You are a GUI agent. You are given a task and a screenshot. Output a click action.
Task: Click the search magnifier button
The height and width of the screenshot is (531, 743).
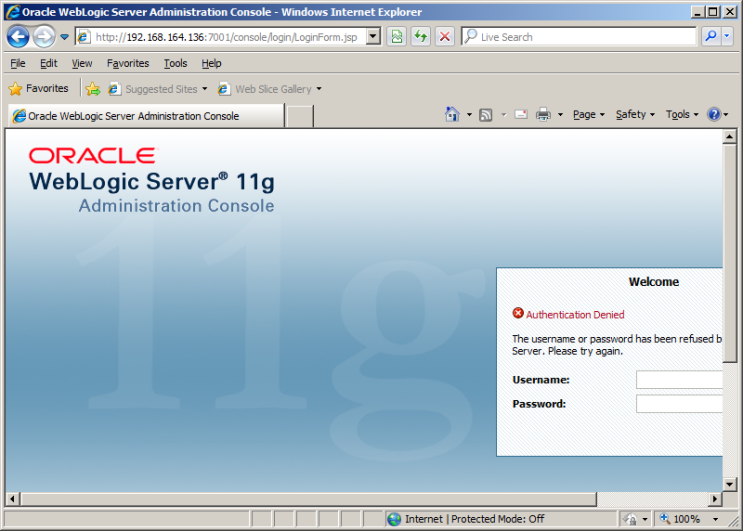pyautogui.click(x=711, y=37)
